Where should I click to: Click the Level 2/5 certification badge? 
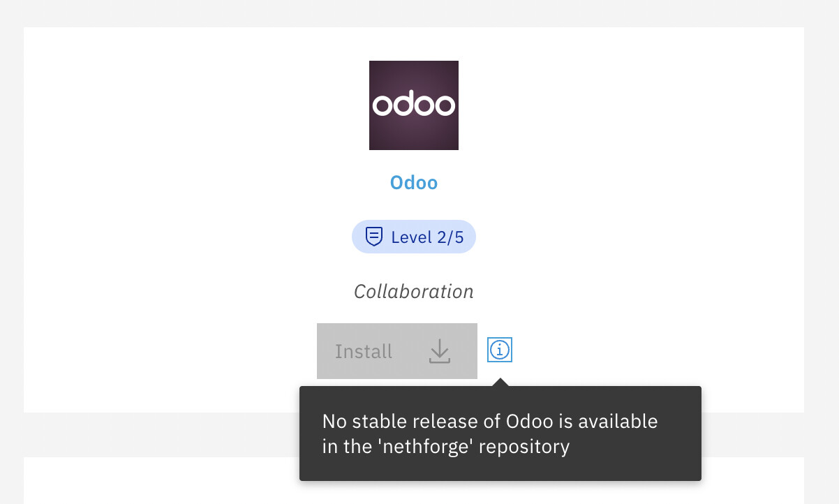414,237
